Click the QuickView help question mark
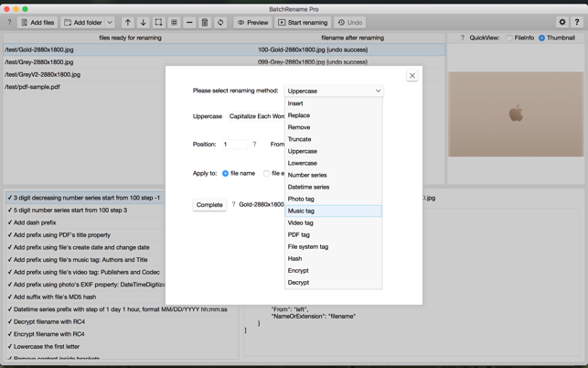Viewport: 588px width, 368px height. [463, 38]
